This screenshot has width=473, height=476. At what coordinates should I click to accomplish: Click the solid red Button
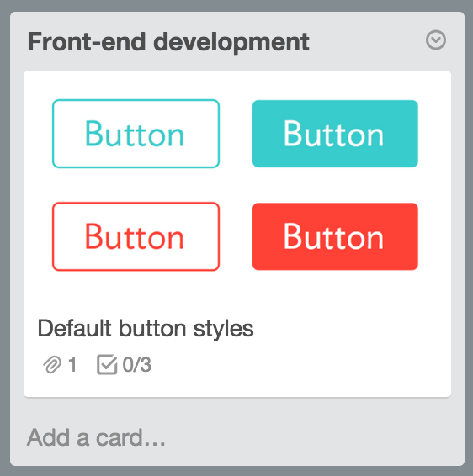[335, 236]
